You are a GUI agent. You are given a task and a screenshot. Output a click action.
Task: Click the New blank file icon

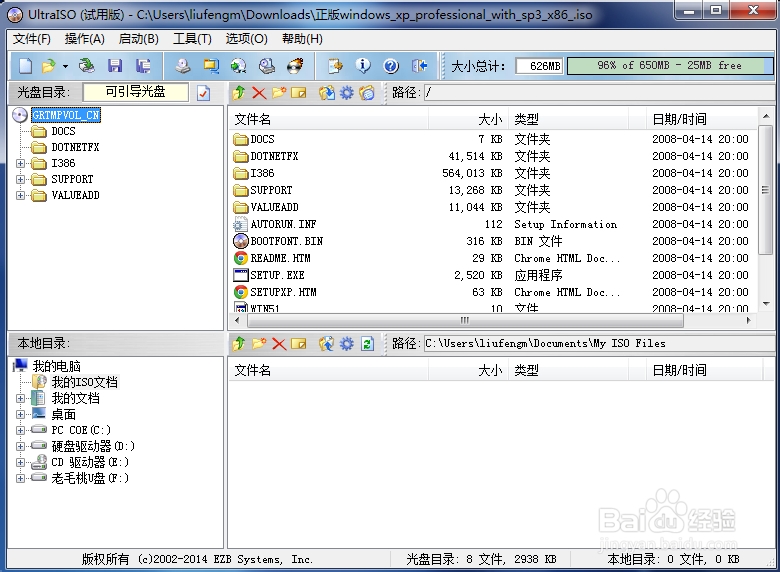25,66
